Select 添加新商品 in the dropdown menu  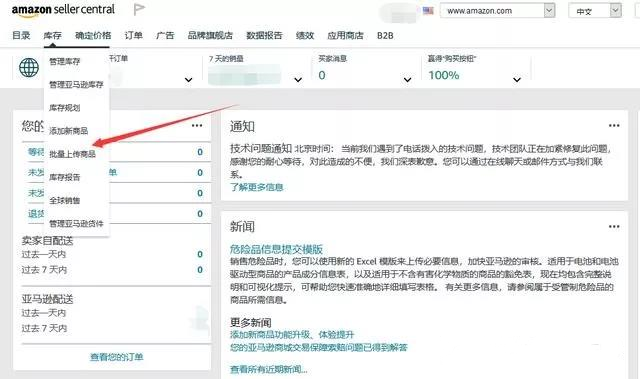click(69, 131)
